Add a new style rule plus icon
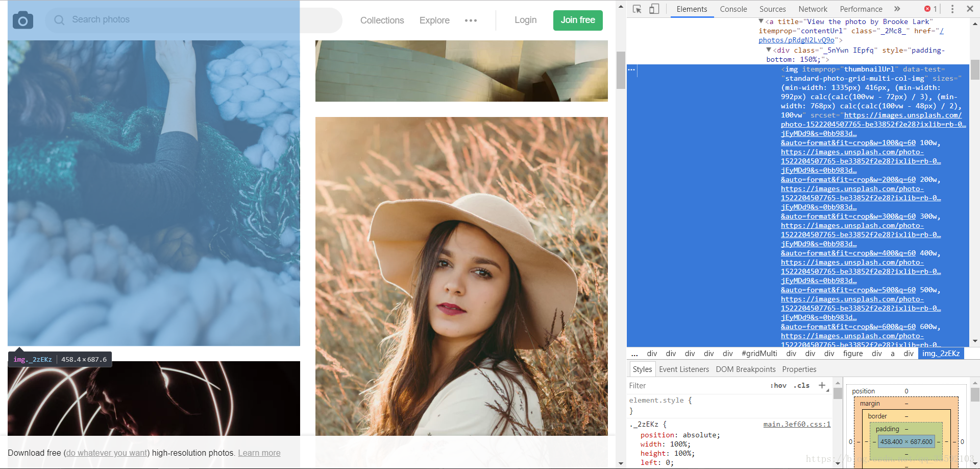Screen dimensions: 980x469 pos(822,385)
